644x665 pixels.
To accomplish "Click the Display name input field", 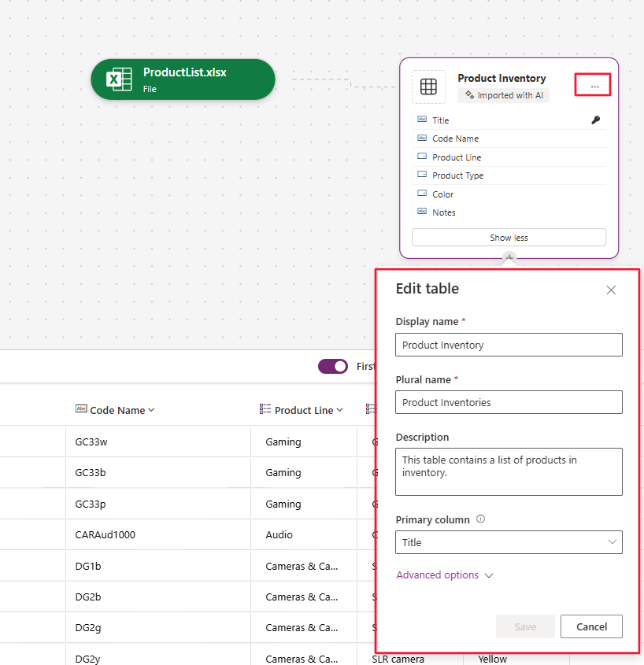I will 509,345.
